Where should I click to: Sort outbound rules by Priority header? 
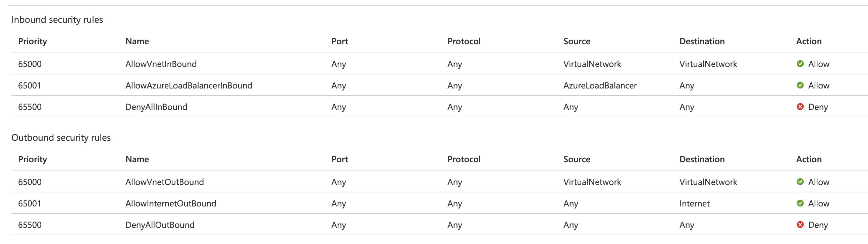[x=32, y=160]
